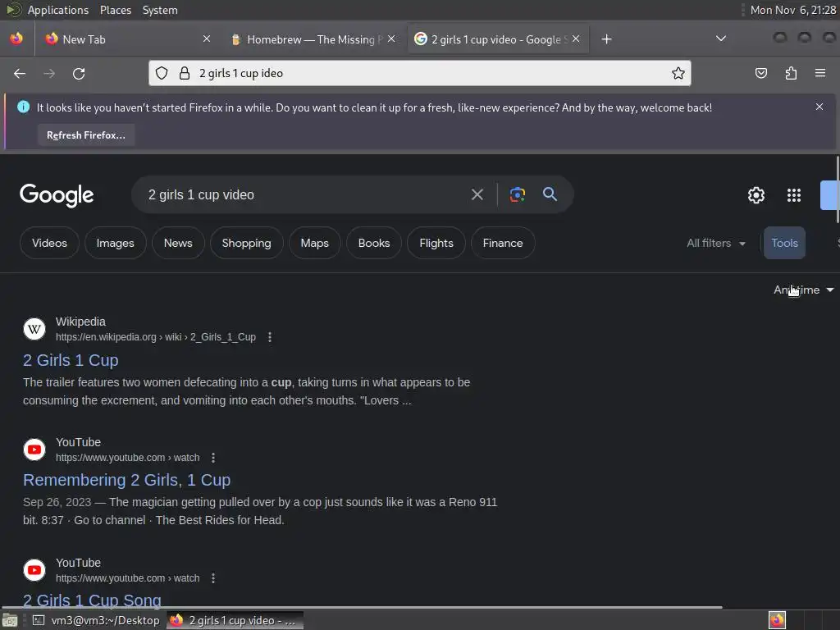This screenshot has width=840, height=630.
Task: Select the Shopping filter chip
Action: click(246, 243)
